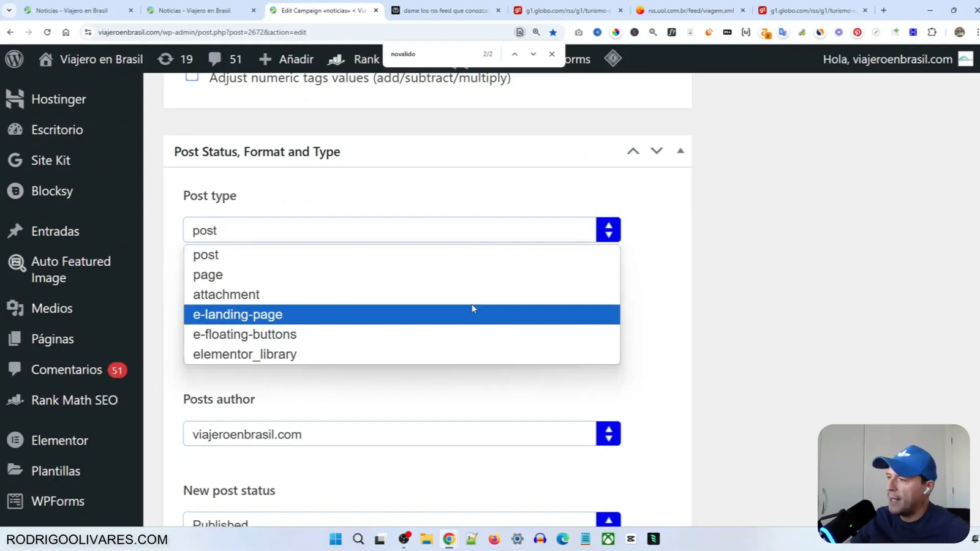
Task: Open the updates counter showing 19
Action: (175, 59)
